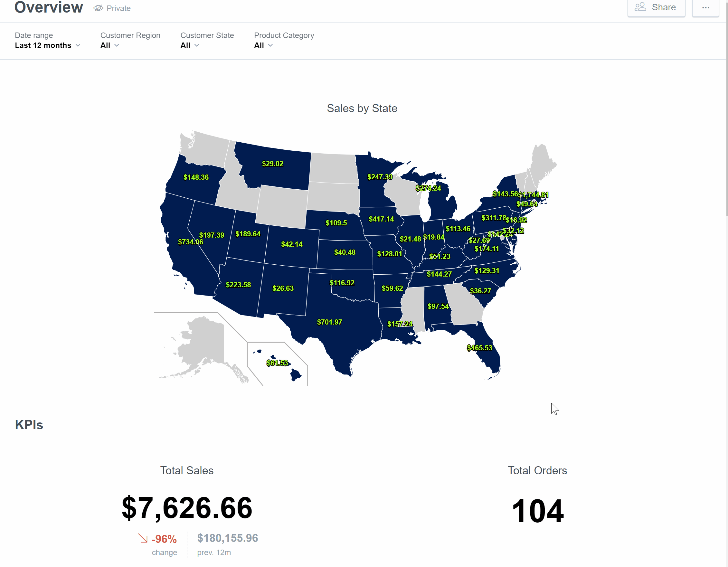Click Florida's $465.53 sales label
This screenshot has width=728, height=567.
[479, 348]
